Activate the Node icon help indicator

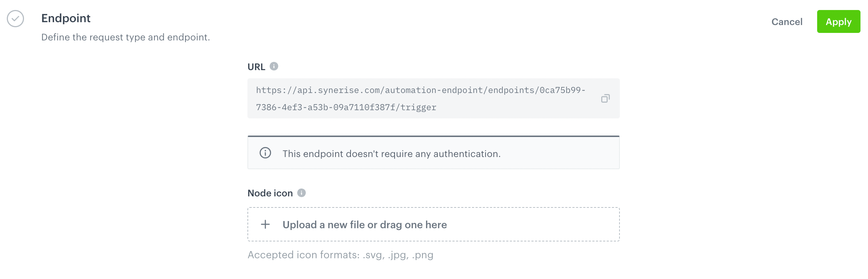point(302,193)
